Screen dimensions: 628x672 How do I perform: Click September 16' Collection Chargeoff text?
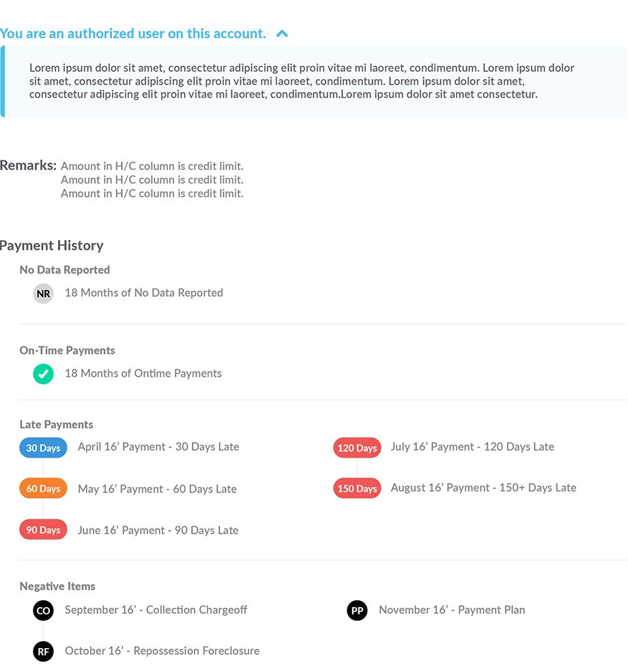point(156,610)
